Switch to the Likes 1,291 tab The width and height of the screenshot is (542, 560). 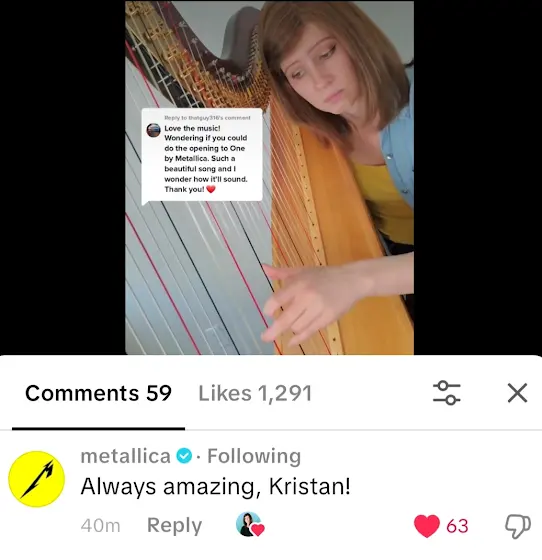(255, 393)
